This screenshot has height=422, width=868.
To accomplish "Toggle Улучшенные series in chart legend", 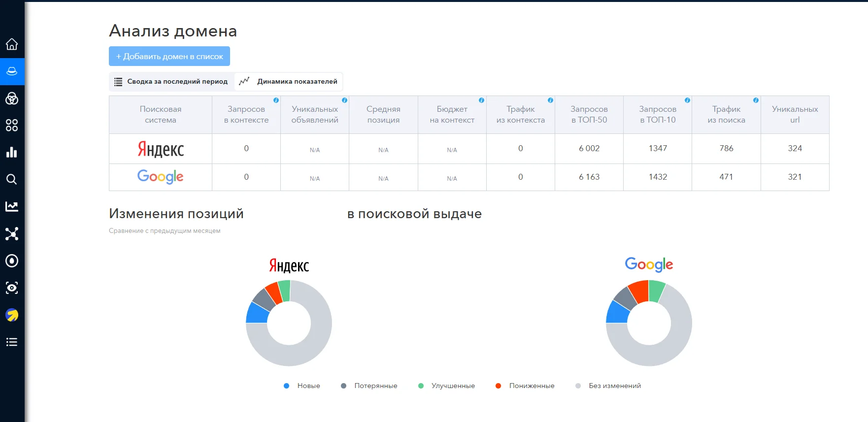I will pos(446,386).
